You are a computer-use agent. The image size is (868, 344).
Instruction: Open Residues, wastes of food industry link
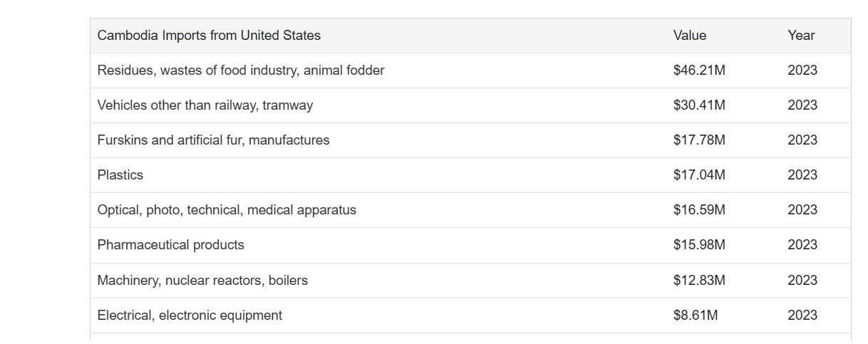pos(241,71)
